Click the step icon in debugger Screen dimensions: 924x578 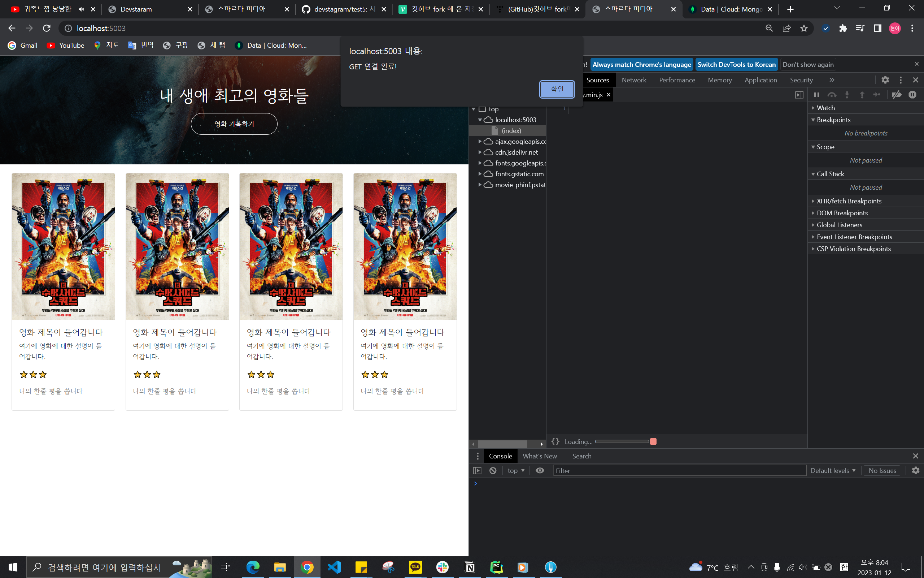(x=877, y=94)
